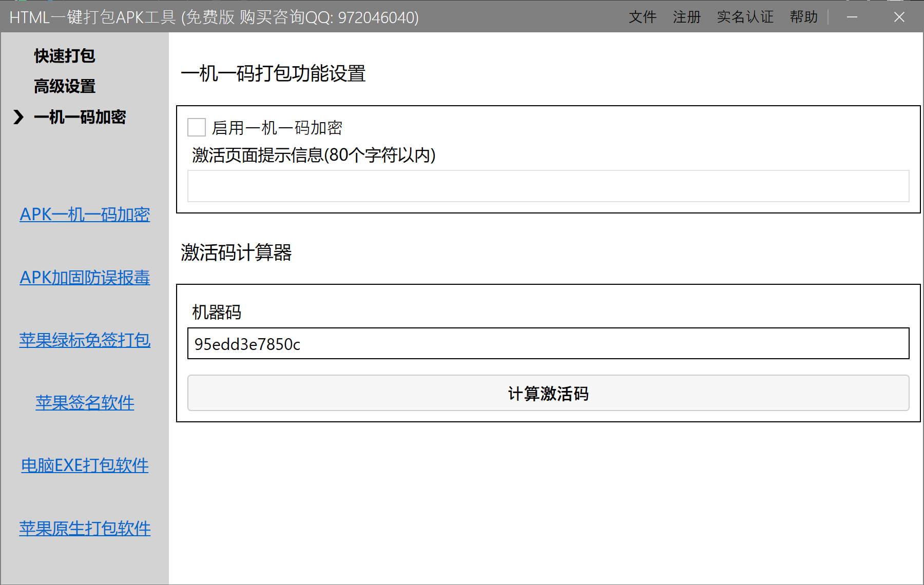
Task: Minimize the application window
Action: pos(852,17)
